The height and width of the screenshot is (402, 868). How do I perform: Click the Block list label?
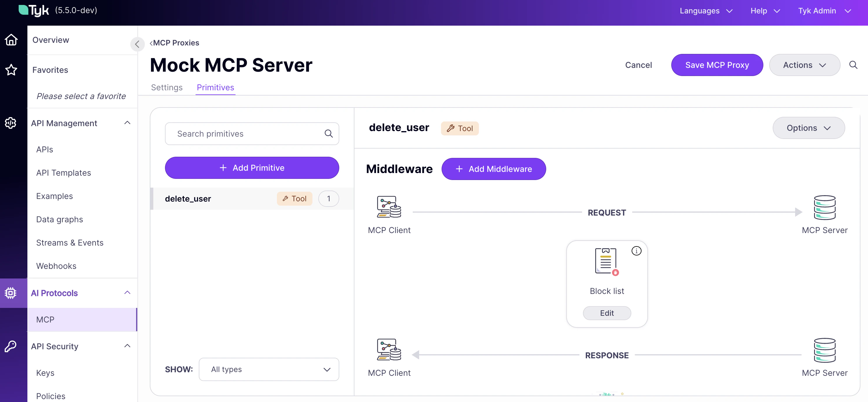pyautogui.click(x=607, y=291)
